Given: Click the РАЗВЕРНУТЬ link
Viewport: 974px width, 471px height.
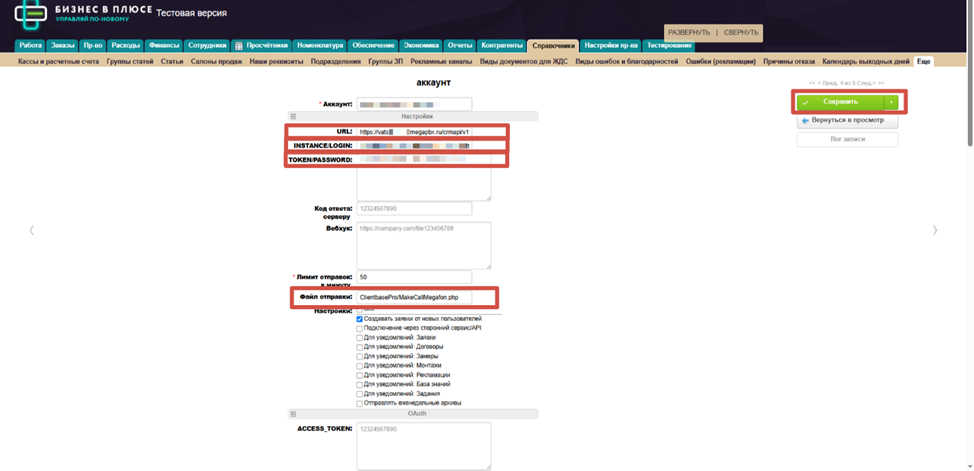Looking at the screenshot, I should click(x=689, y=33).
